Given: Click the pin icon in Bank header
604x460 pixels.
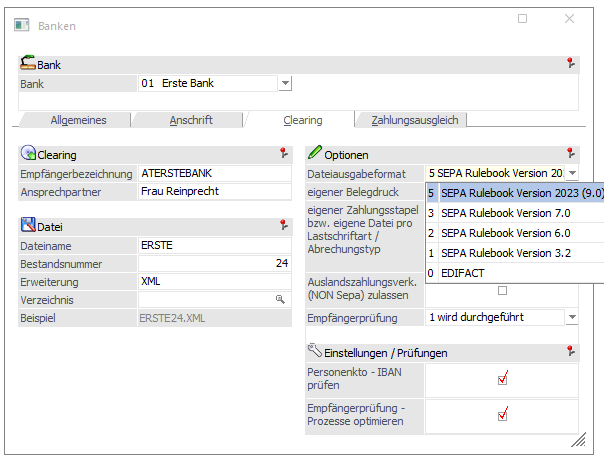Looking at the screenshot, I should point(570,64).
